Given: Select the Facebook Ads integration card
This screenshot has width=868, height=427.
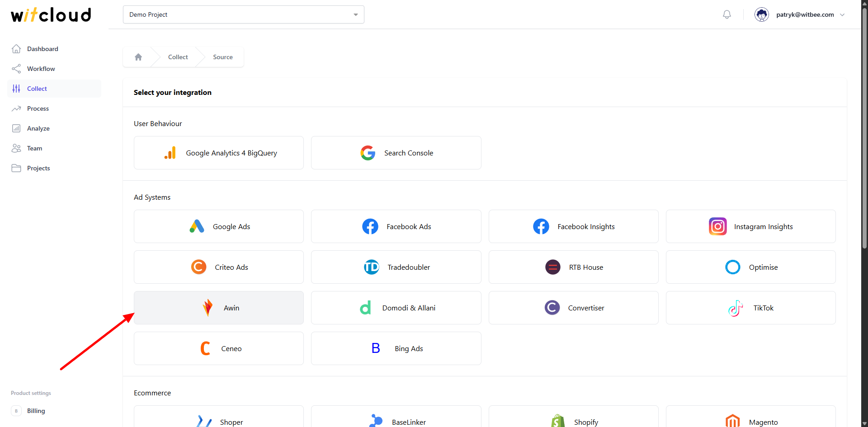Looking at the screenshot, I should tap(396, 226).
